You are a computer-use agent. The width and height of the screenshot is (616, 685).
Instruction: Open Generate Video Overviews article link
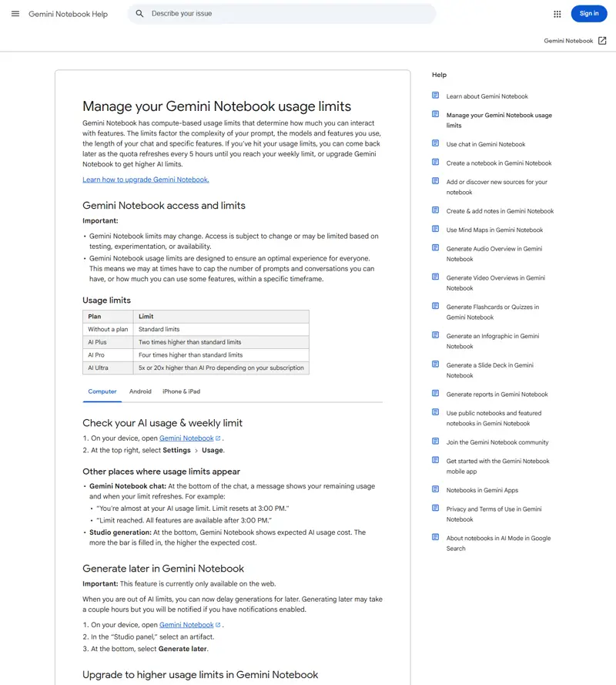point(496,283)
